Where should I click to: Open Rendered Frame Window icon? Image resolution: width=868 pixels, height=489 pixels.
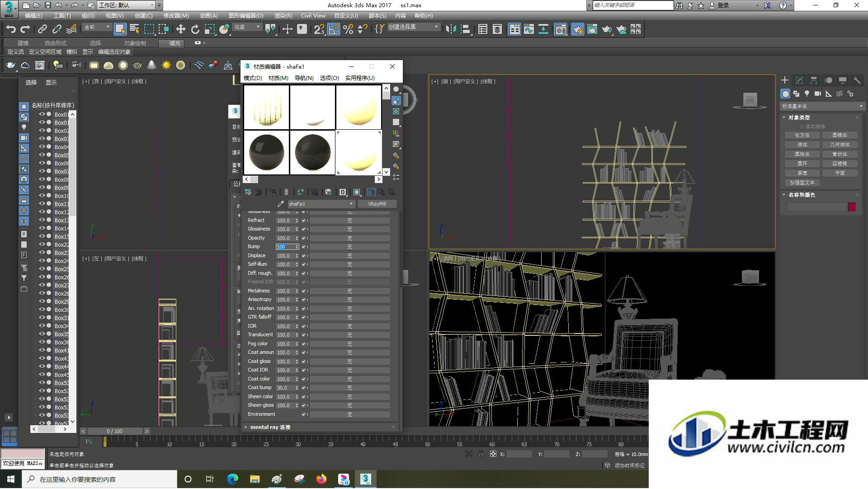(592, 29)
